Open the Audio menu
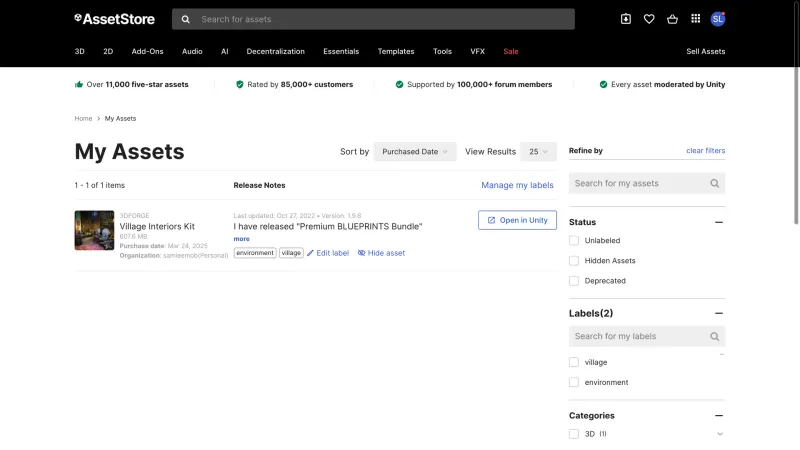 pos(192,52)
